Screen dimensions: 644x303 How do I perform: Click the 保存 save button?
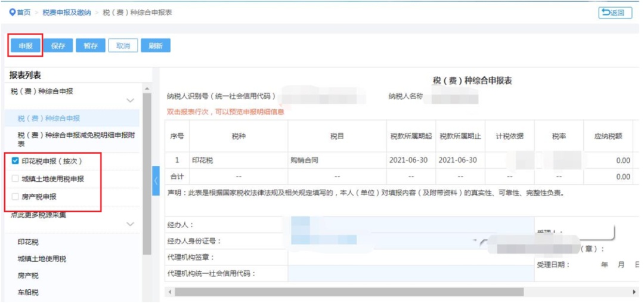click(x=58, y=46)
